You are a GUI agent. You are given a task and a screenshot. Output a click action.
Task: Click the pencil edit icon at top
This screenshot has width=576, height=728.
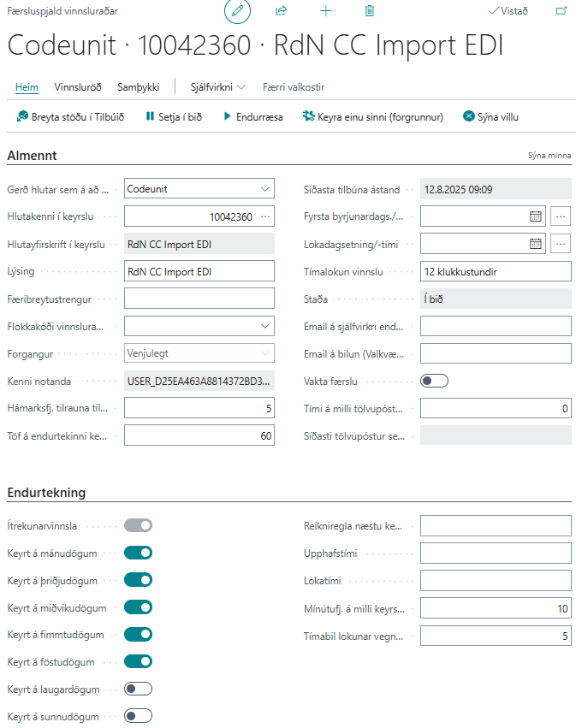(237, 11)
